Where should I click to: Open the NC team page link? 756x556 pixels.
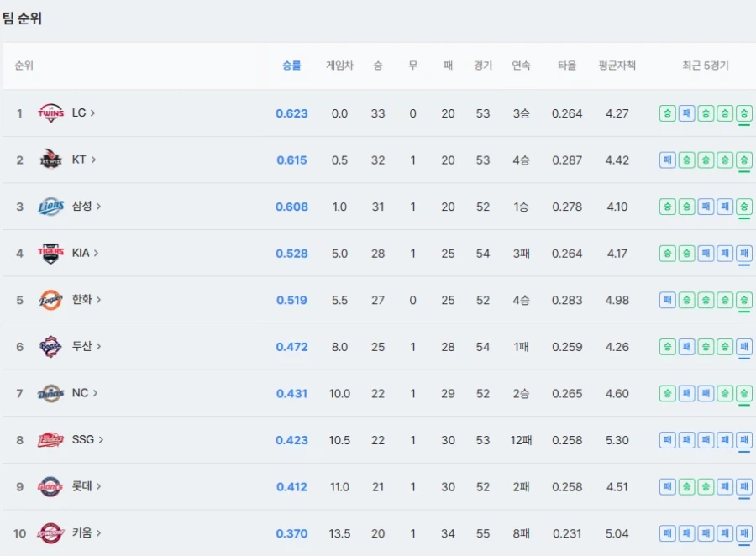85,393
